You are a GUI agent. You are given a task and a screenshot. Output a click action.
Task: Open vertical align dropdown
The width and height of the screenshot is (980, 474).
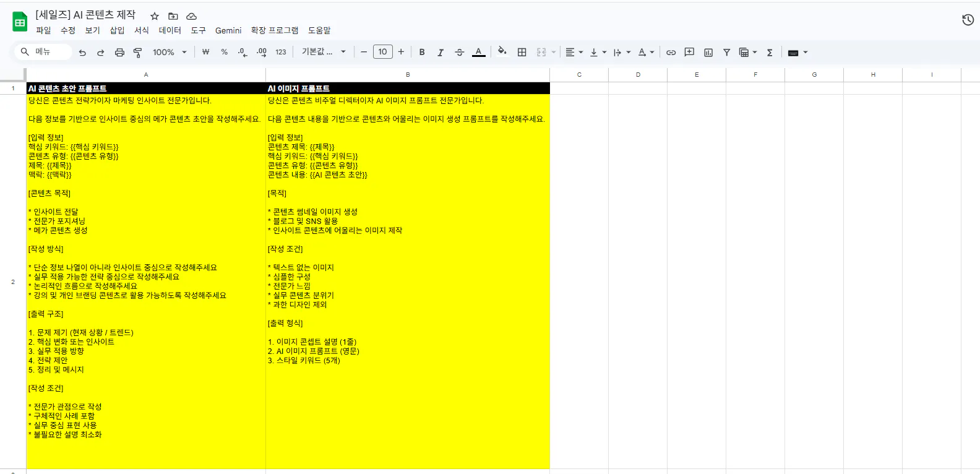(598, 52)
